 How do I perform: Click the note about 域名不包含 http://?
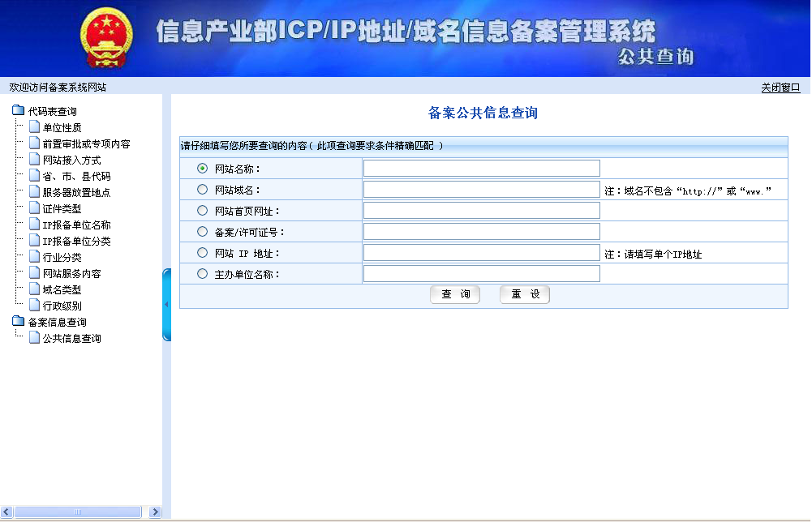click(688, 191)
